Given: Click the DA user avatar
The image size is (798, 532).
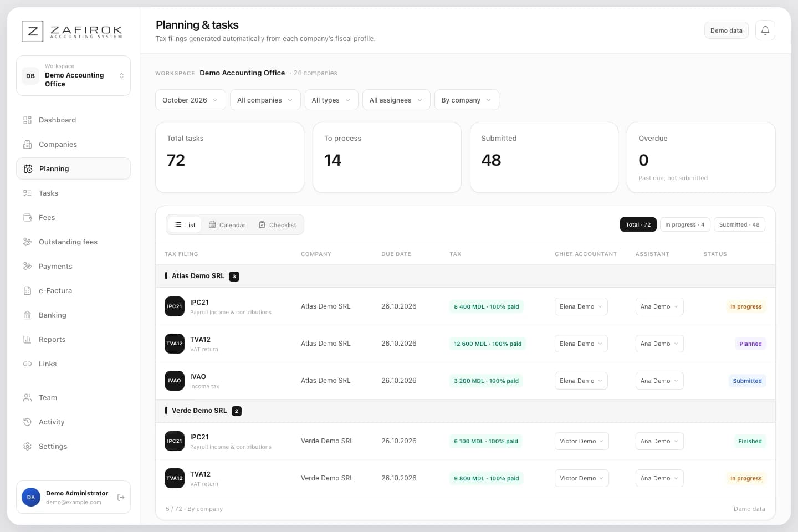Looking at the screenshot, I should click(x=31, y=498).
